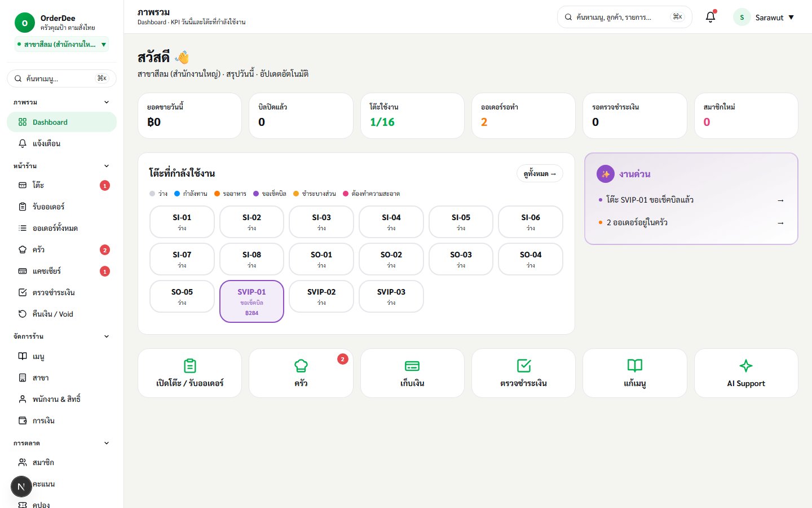Viewport: 812px width, 508px height.
Task: Click the search magnifier in sidebar box
Action: [18, 78]
